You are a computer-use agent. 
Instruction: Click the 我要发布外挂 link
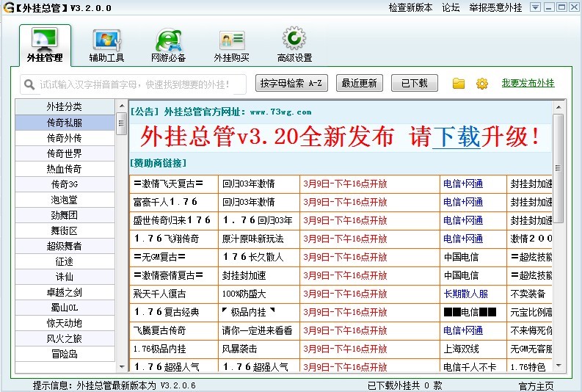click(528, 83)
